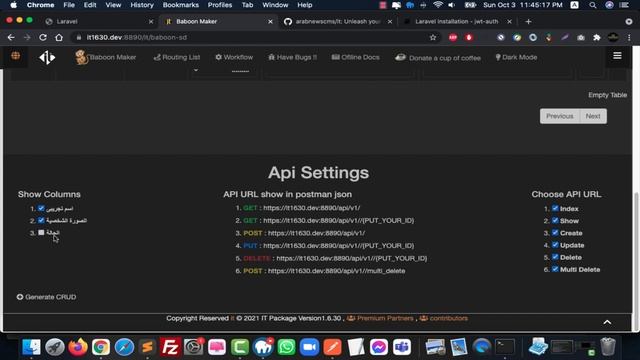The width and height of the screenshot is (640, 360).
Task: Open FileZilla from the dock
Action: pos(170,347)
